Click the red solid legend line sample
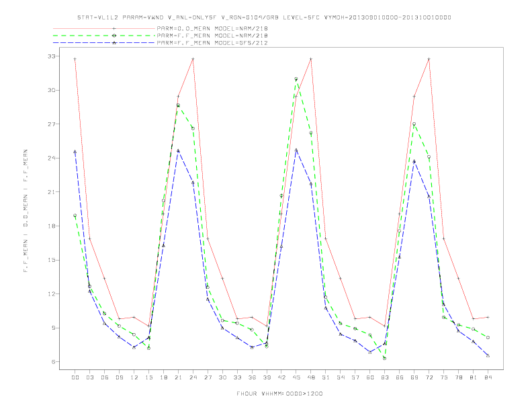 [104, 28]
